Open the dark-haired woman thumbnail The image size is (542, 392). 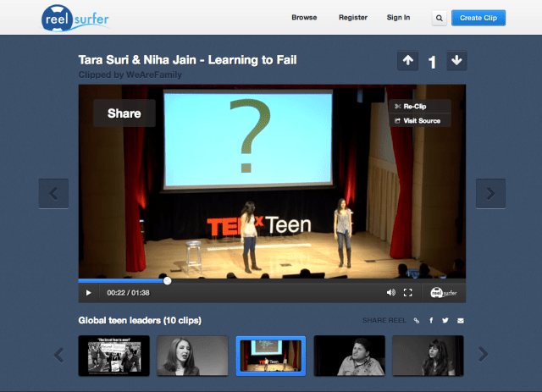(x=428, y=356)
